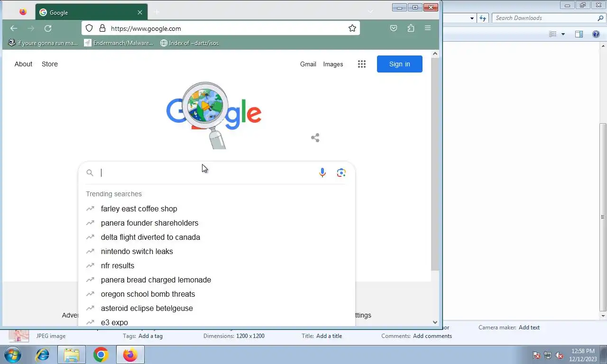Open Google Images link
Screen dimensions: 607x364
pos(333,64)
